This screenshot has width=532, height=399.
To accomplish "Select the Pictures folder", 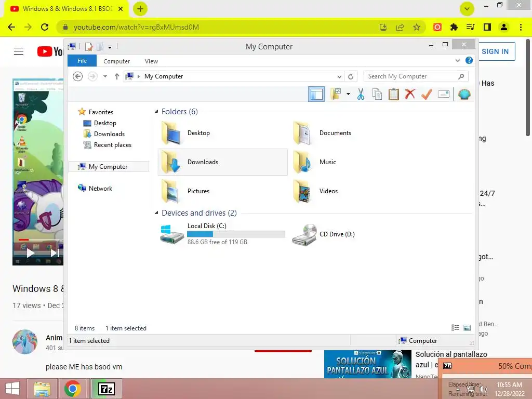I will 222,191.
